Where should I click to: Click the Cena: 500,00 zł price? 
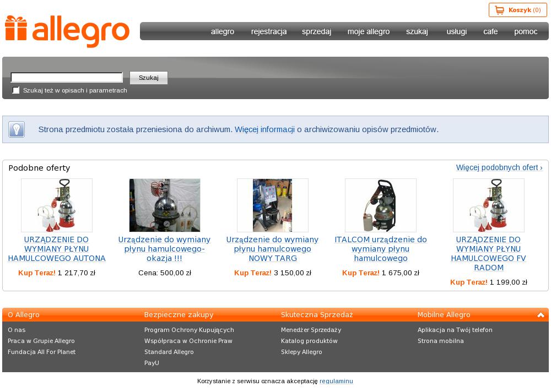click(165, 273)
